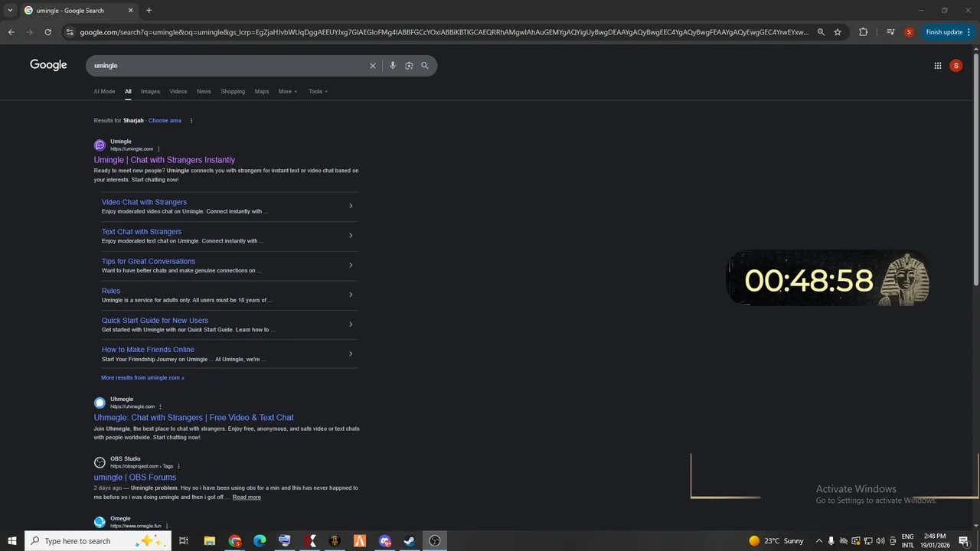
Task: Expand the More filters dropdown
Action: (x=288, y=92)
